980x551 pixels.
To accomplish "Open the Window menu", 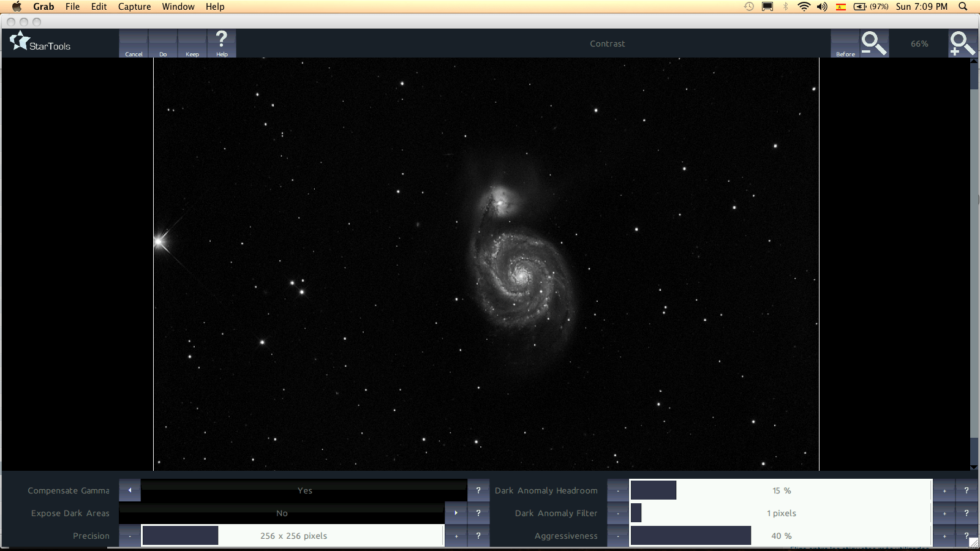I will click(x=178, y=7).
